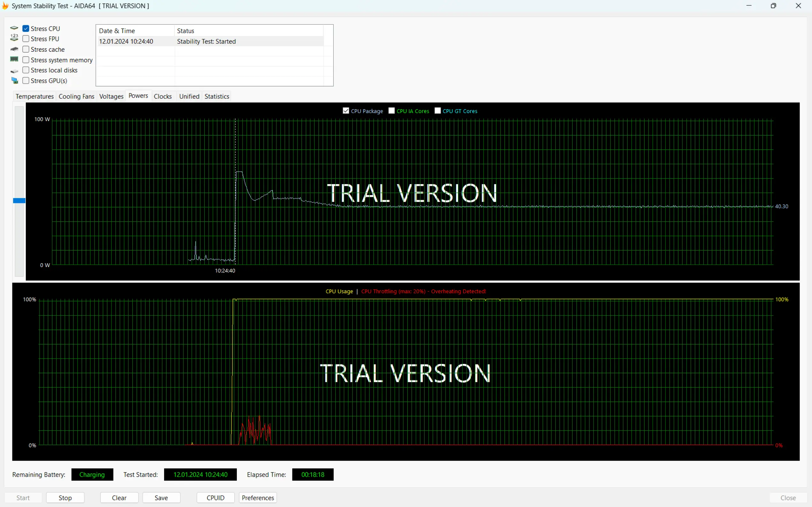The height and width of the screenshot is (507, 812).
Task: Click the disk drive icon beside Stress local disks
Action: coord(14,71)
